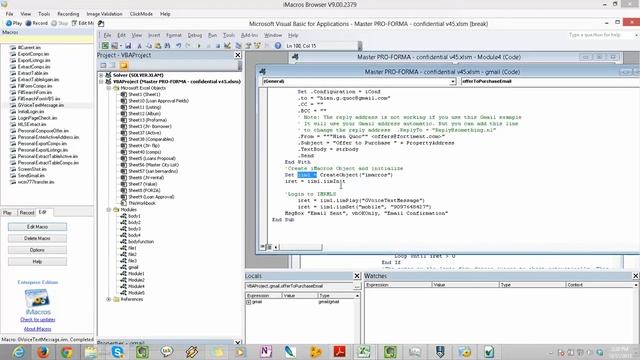The image size is (640, 360).
Task: Expand the References folder in project tree
Action: click(x=109, y=299)
